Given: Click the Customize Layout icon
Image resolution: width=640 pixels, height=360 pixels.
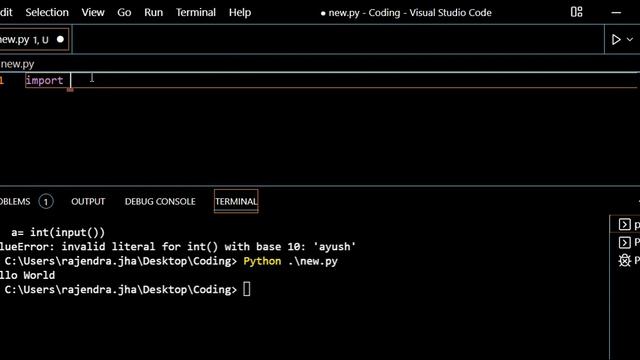Looking at the screenshot, I should tap(576, 12).
